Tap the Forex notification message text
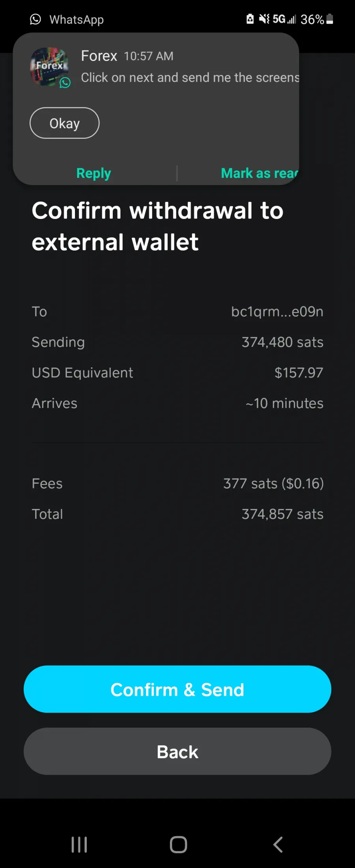This screenshot has width=355, height=868. coord(190,78)
